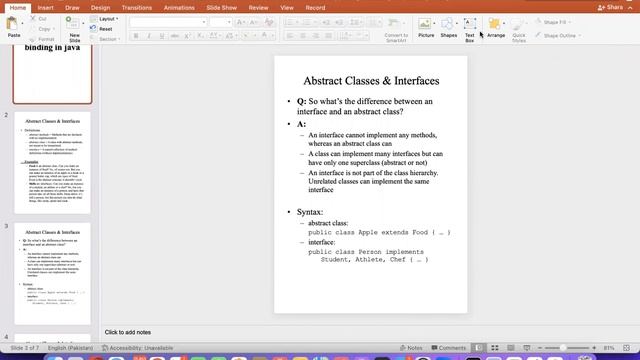
Task: Select slide 3 thumbnail
Action: pos(52,273)
